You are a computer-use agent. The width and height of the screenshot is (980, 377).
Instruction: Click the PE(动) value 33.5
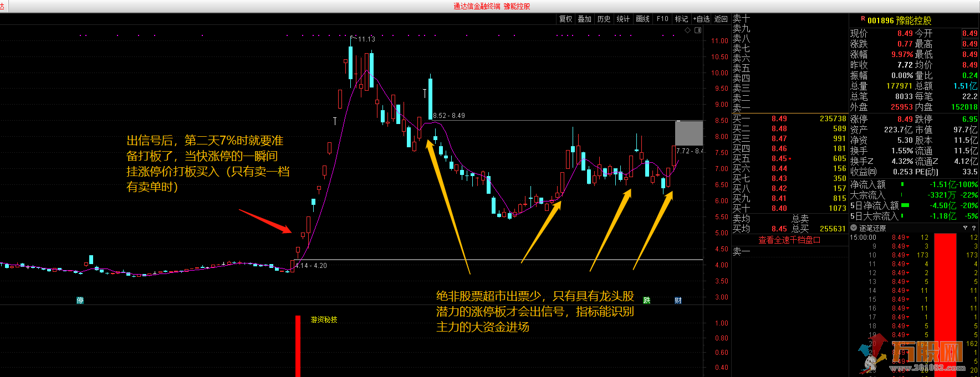tap(970, 172)
